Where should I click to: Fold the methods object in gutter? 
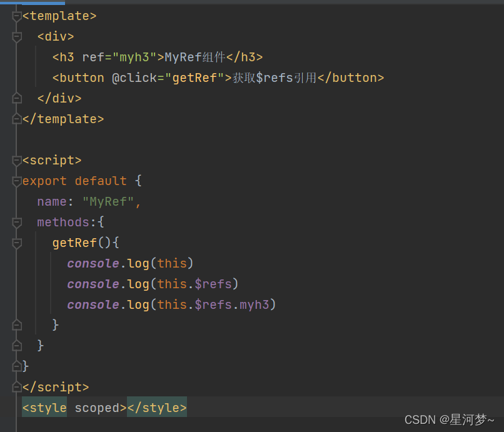coord(17,222)
